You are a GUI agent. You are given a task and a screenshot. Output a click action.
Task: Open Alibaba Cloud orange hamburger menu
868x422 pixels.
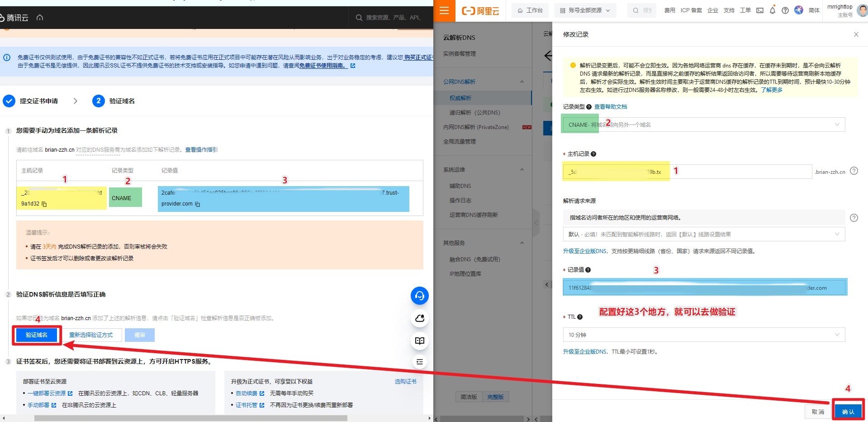tap(444, 10)
